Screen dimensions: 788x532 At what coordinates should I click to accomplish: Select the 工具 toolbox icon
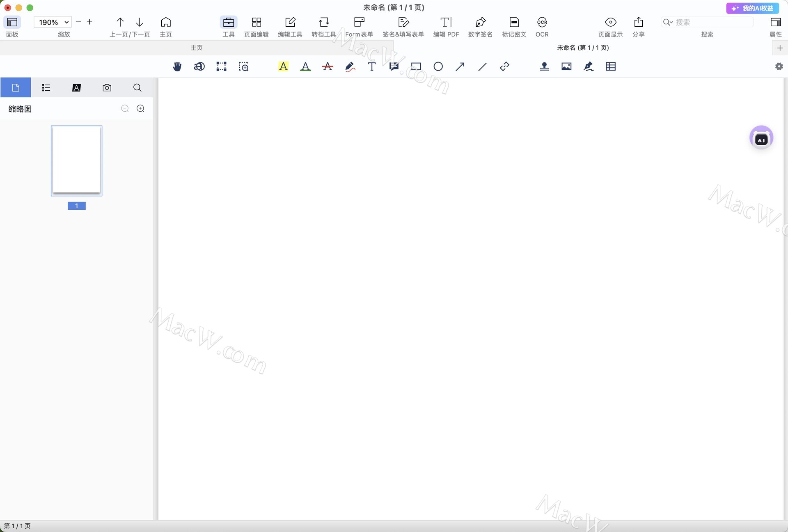[229, 22]
